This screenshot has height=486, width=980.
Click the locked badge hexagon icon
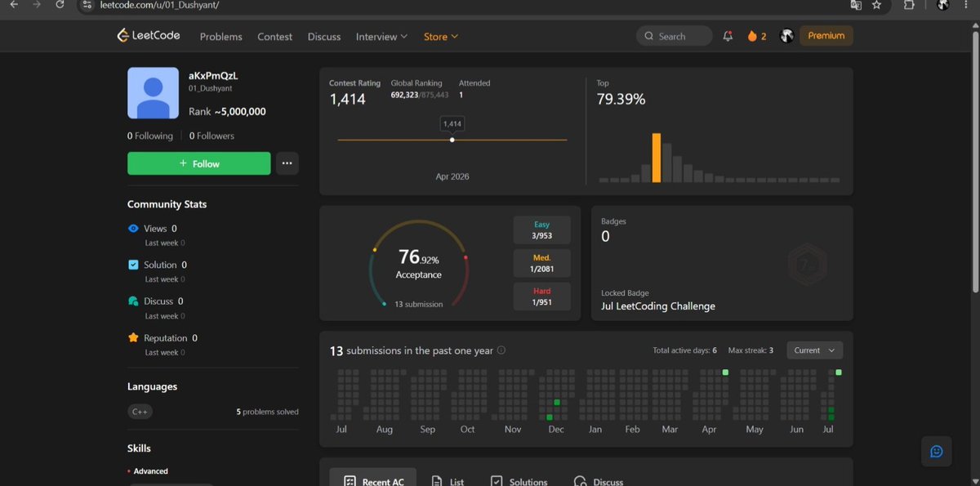click(807, 264)
